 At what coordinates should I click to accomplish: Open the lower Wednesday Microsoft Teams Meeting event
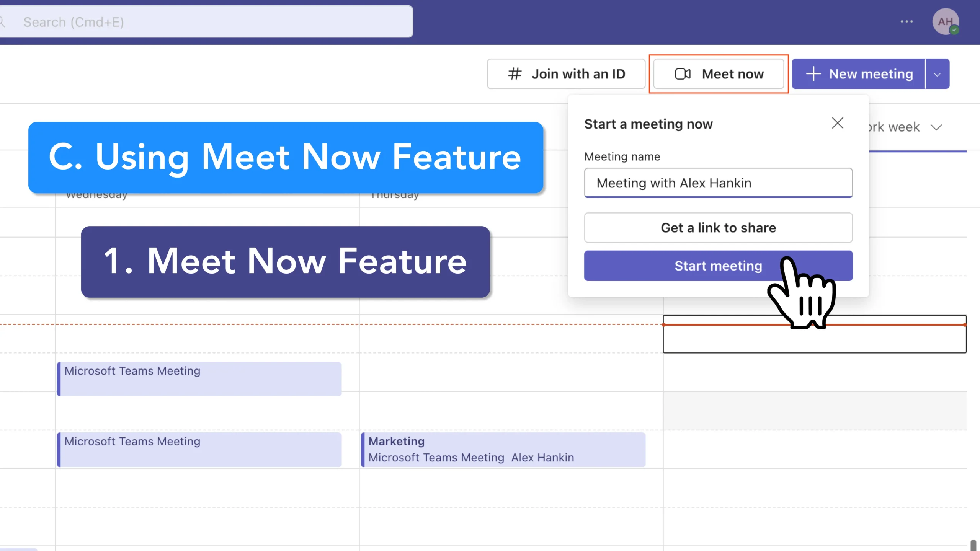coord(199,449)
